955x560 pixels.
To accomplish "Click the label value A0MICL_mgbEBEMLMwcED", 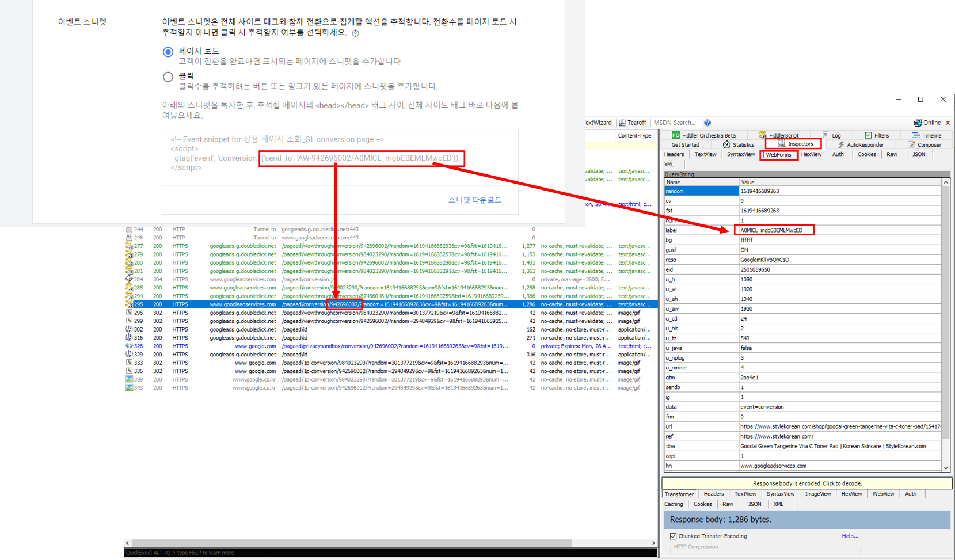I will point(771,230).
